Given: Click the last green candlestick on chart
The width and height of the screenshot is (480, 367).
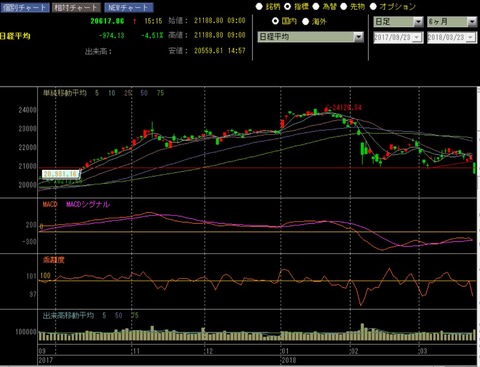Looking at the screenshot, I should [475, 168].
